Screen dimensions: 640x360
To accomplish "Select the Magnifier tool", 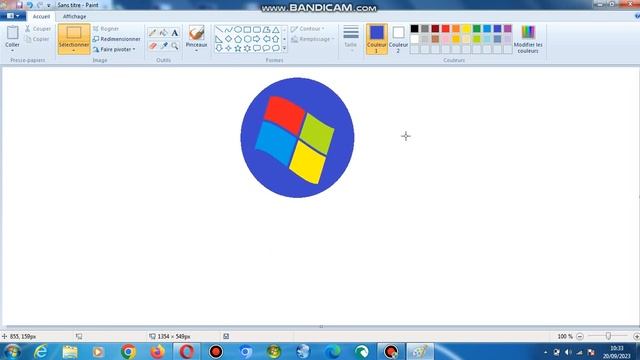I will point(175,46).
